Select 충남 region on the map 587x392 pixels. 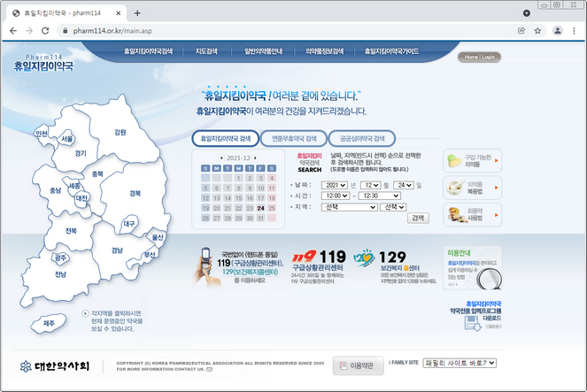tap(56, 190)
